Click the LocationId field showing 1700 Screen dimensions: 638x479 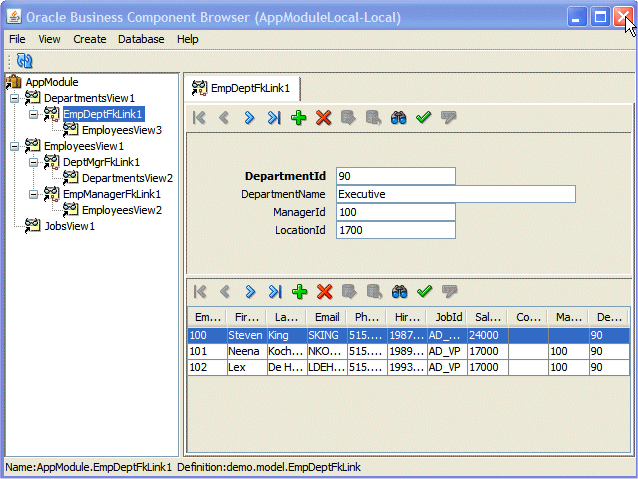point(396,230)
